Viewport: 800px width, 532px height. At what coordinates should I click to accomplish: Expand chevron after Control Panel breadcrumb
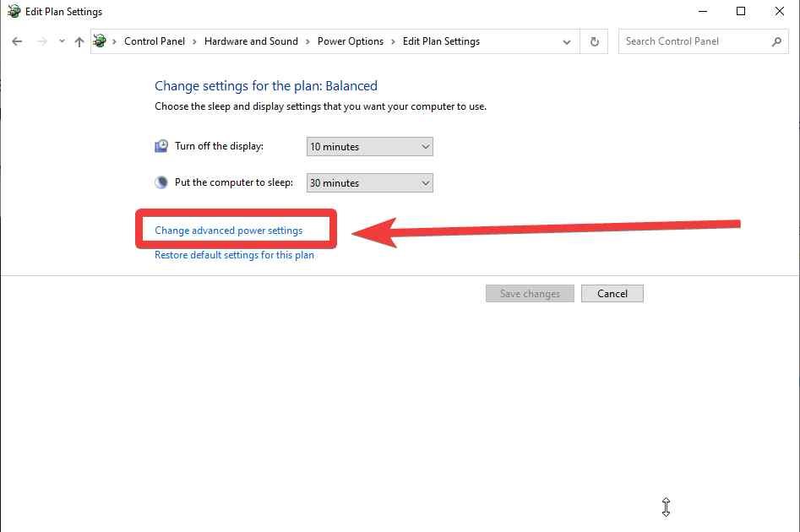[194, 42]
